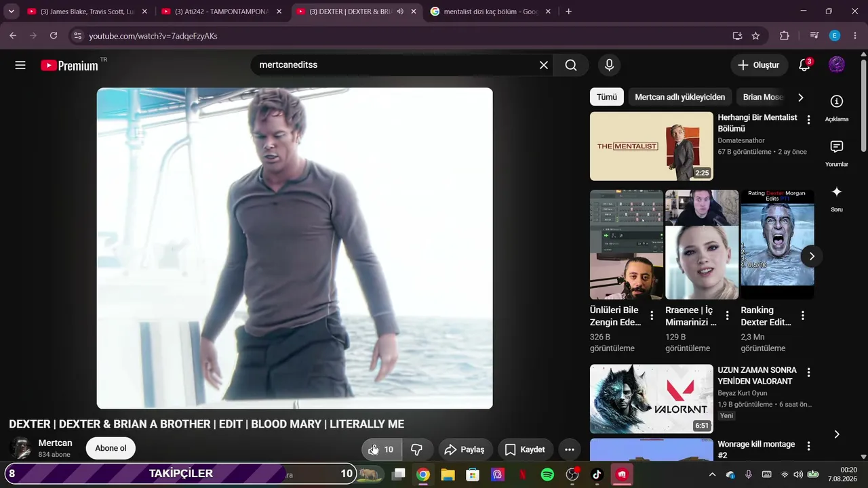Show next shorts with right arrow
The height and width of the screenshot is (488, 868).
812,256
